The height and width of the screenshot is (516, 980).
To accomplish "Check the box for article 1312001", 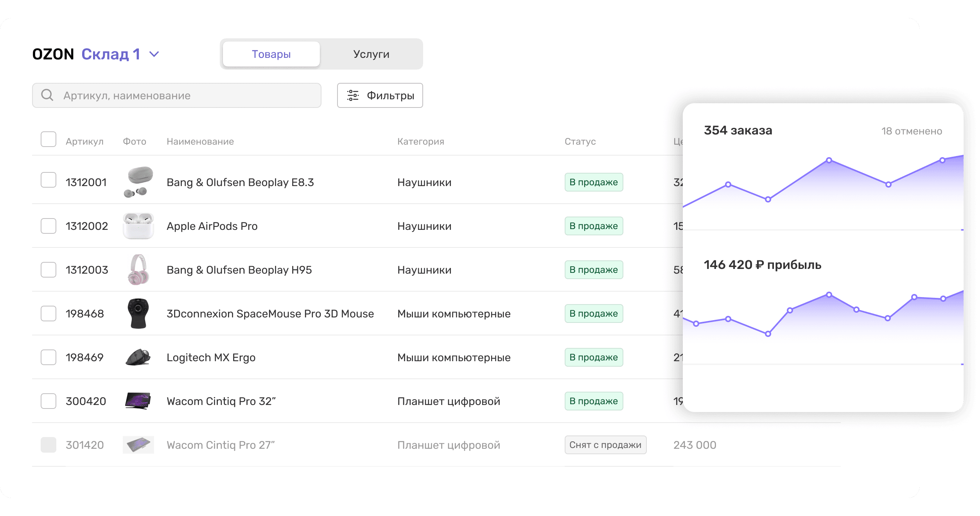I will tap(48, 180).
